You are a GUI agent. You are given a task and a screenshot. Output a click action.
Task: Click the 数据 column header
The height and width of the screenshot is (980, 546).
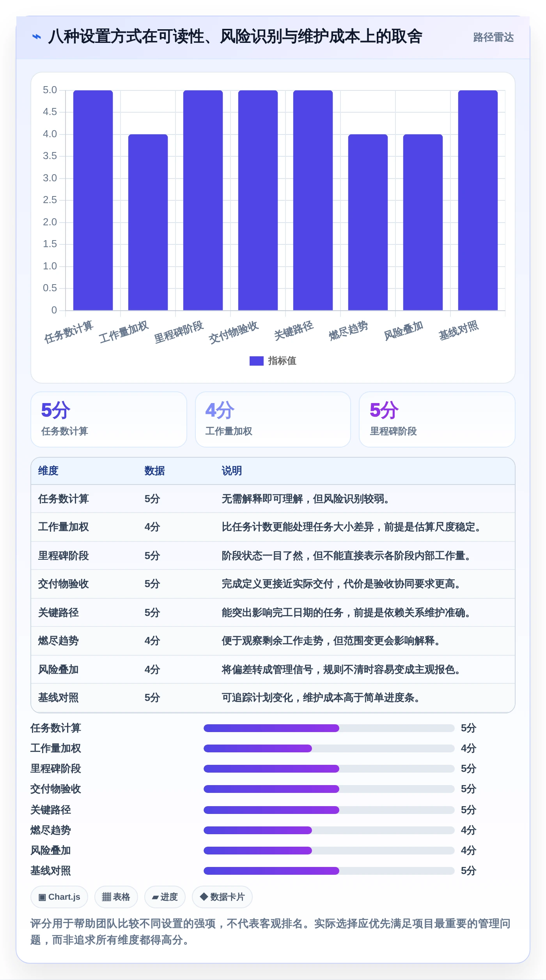[155, 471]
